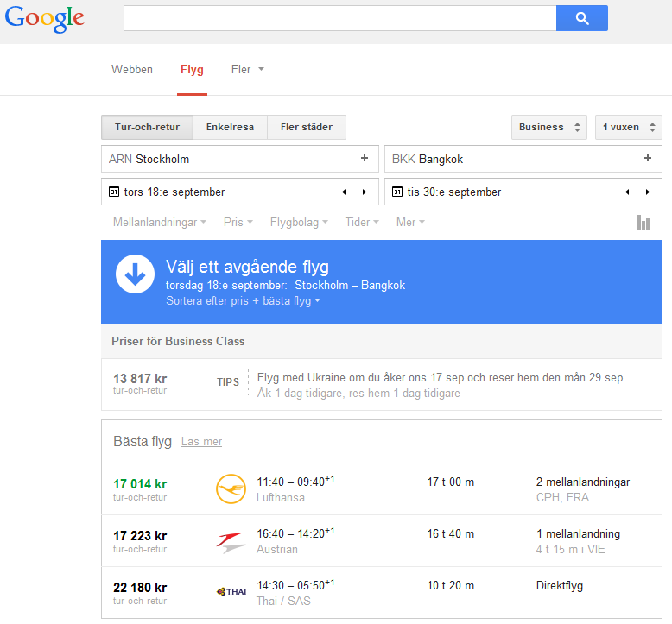
Task: Open the 1 vuxen passengers dropdown
Action: (628, 128)
